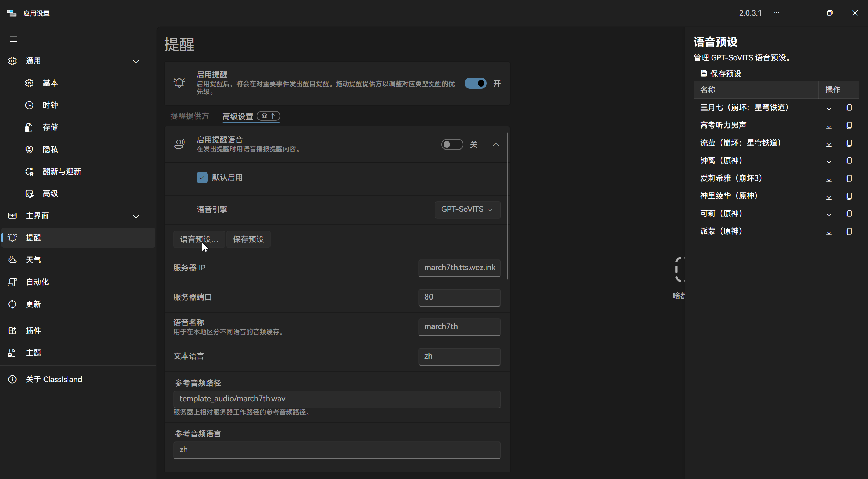Click the three-dots more options icon

click(x=776, y=13)
